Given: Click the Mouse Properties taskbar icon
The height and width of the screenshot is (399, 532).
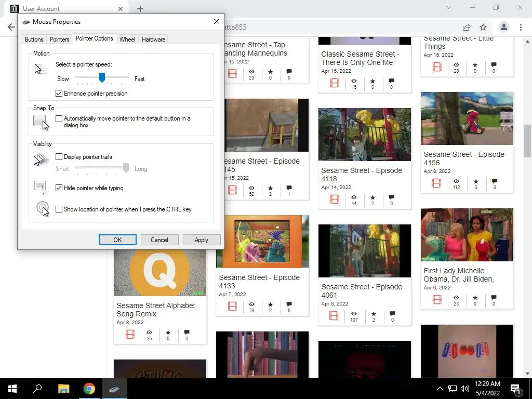Looking at the screenshot, I should (114, 389).
